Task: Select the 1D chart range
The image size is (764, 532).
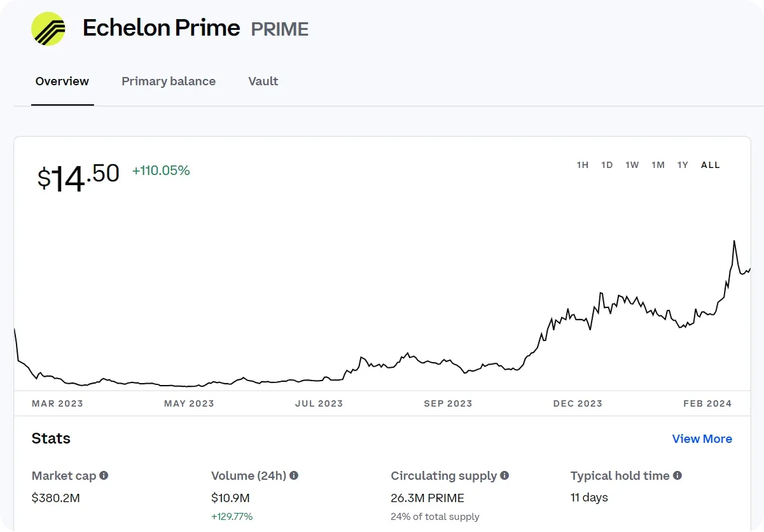Action: click(607, 165)
